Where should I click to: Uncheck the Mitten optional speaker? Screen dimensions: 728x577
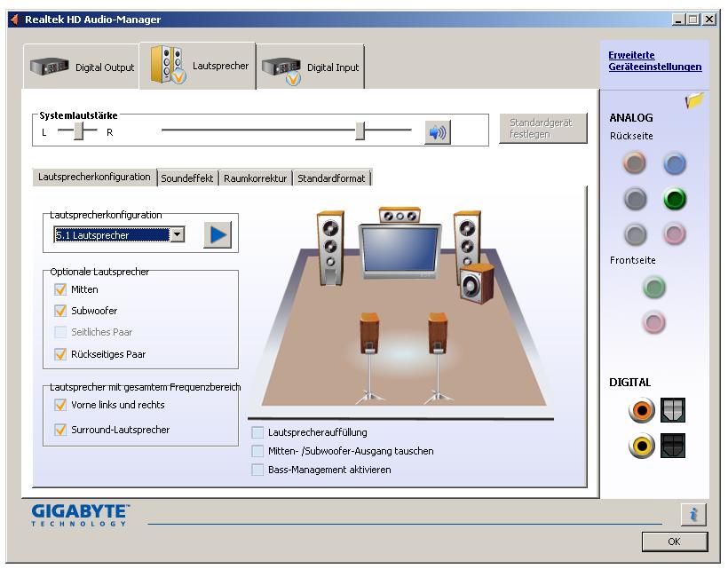60,289
